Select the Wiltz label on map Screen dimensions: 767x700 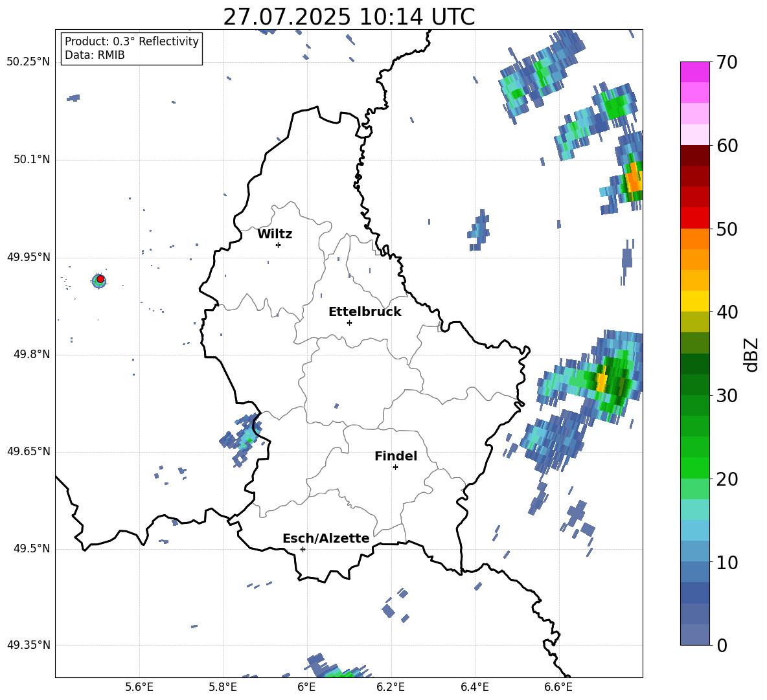[x=275, y=234]
